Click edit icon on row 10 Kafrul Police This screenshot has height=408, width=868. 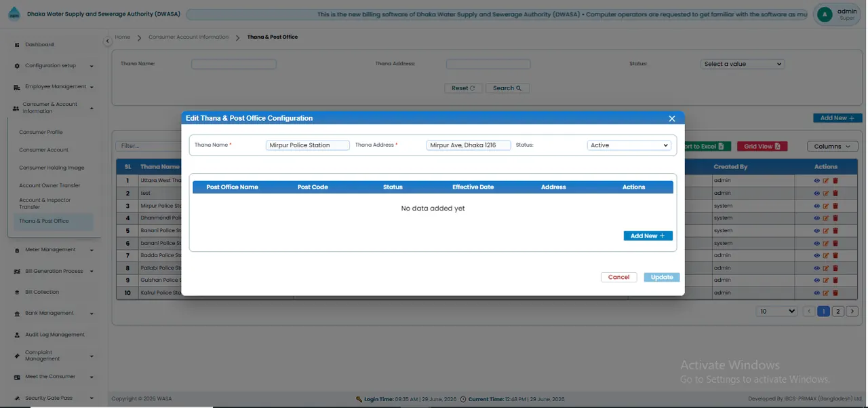point(826,293)
